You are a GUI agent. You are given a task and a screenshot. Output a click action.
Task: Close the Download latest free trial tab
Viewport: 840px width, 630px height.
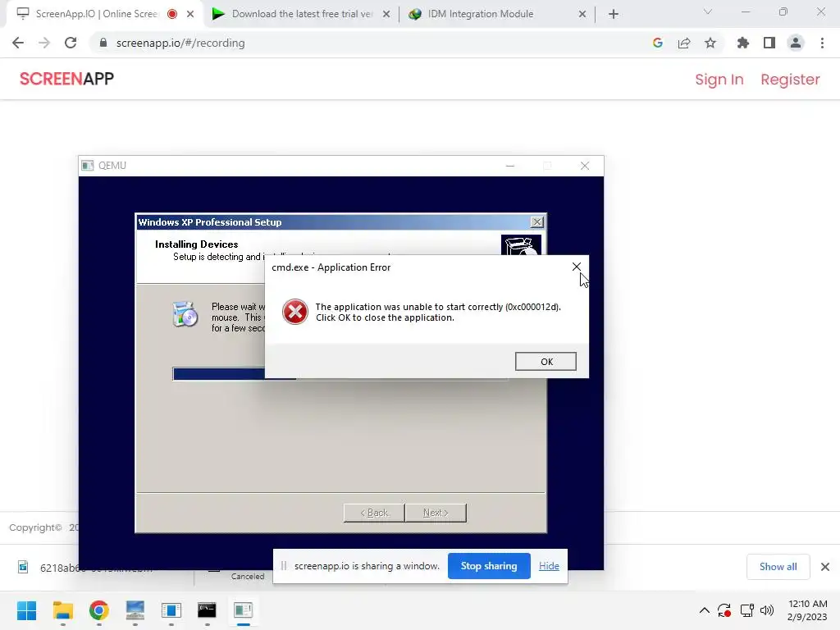386,14
